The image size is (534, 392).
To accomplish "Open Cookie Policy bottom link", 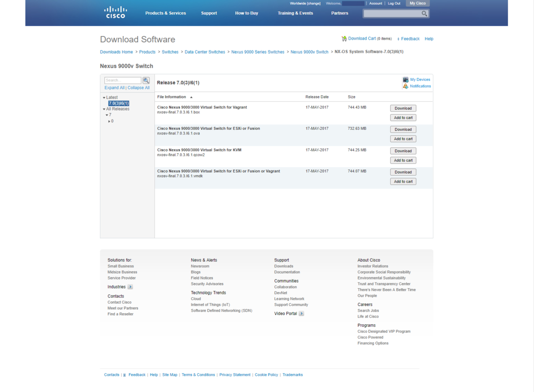I will point(266,375).
